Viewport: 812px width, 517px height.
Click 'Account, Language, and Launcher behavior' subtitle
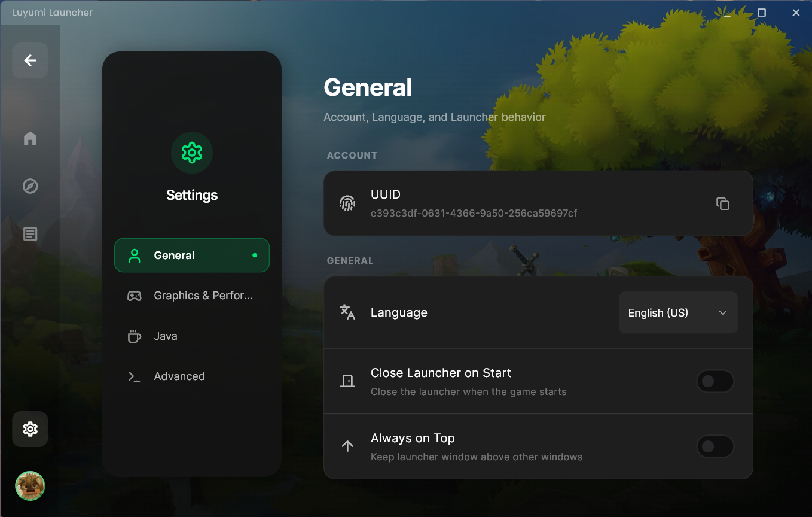[x=435, y=117]
